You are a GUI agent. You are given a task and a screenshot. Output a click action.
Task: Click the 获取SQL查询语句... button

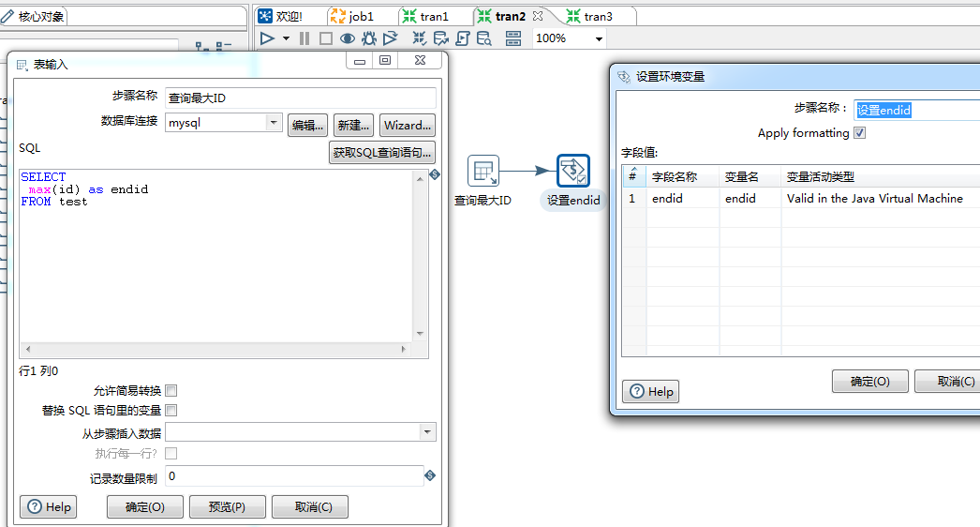click(381, 153)
